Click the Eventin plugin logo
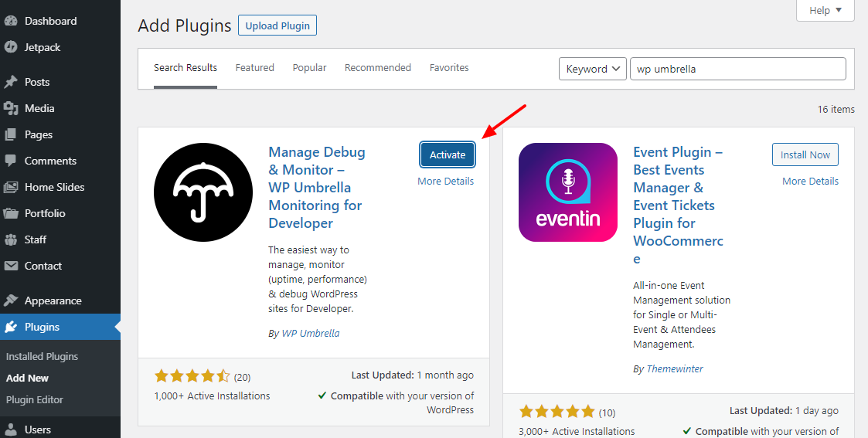Screen dimensions: 868x438 [568, 192]
